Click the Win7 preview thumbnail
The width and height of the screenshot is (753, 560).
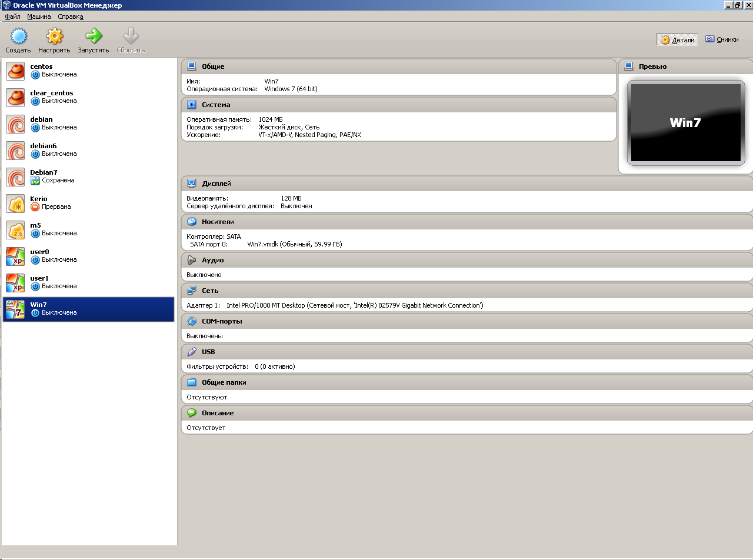tap(685, 122)
